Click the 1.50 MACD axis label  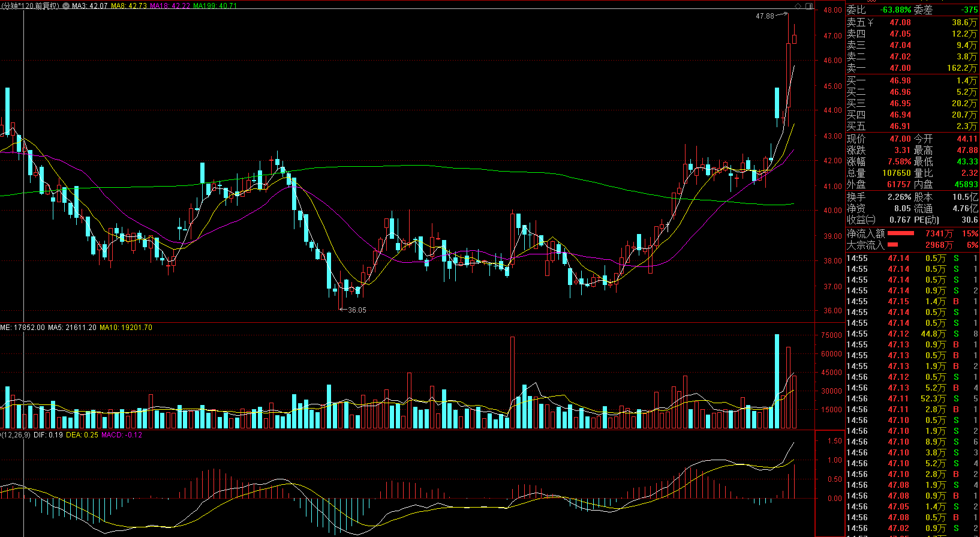(x=835, y=441)
